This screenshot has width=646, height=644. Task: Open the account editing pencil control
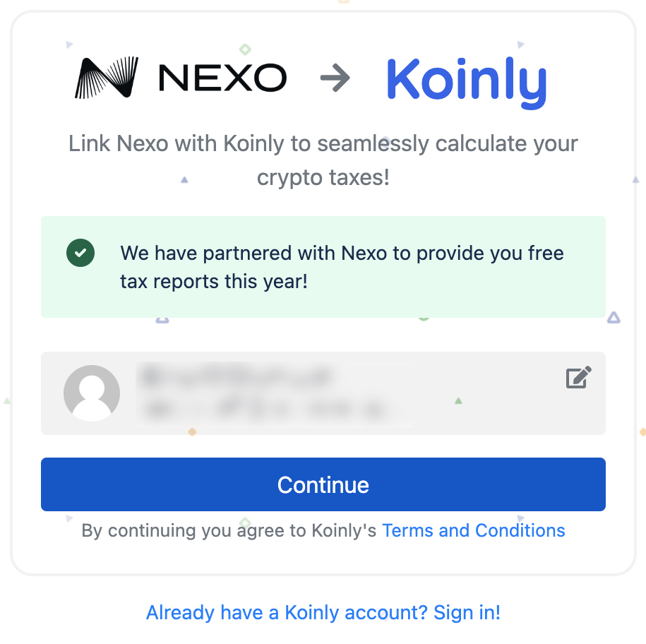578,377
